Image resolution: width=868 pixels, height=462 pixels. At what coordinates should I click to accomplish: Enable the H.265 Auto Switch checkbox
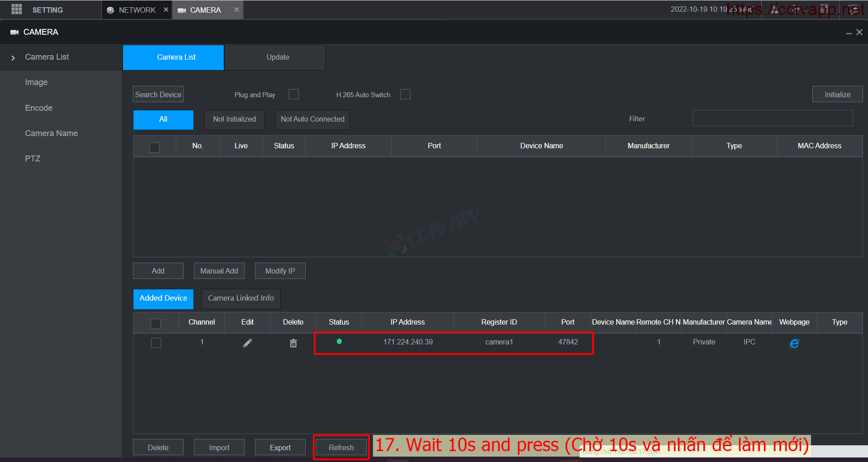tap(406, 94)
